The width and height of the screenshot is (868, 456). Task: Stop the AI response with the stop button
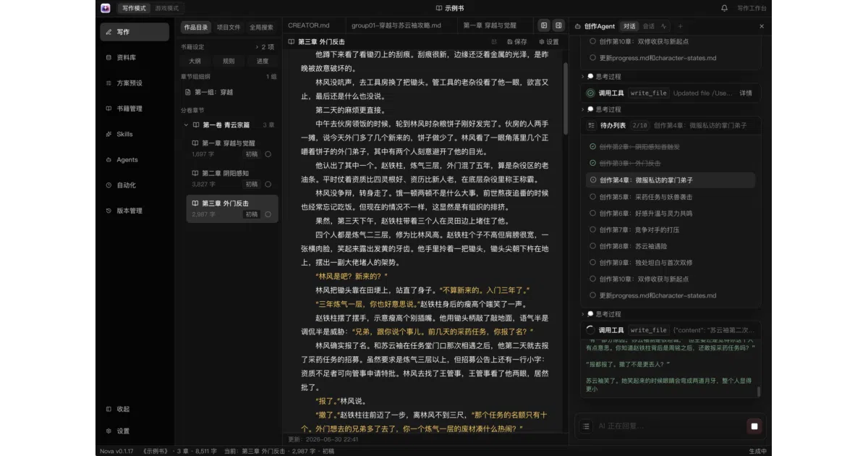[x=754, y=426]
